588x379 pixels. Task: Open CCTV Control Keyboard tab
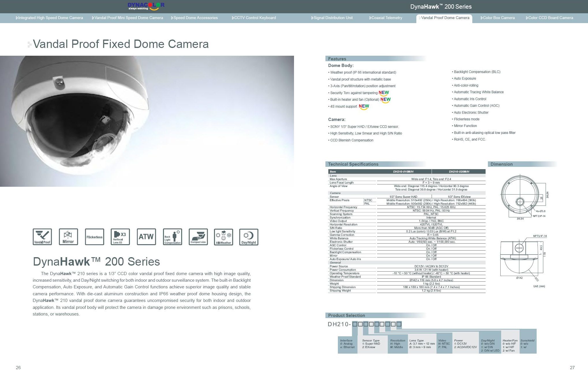click(x=254, y=18)
